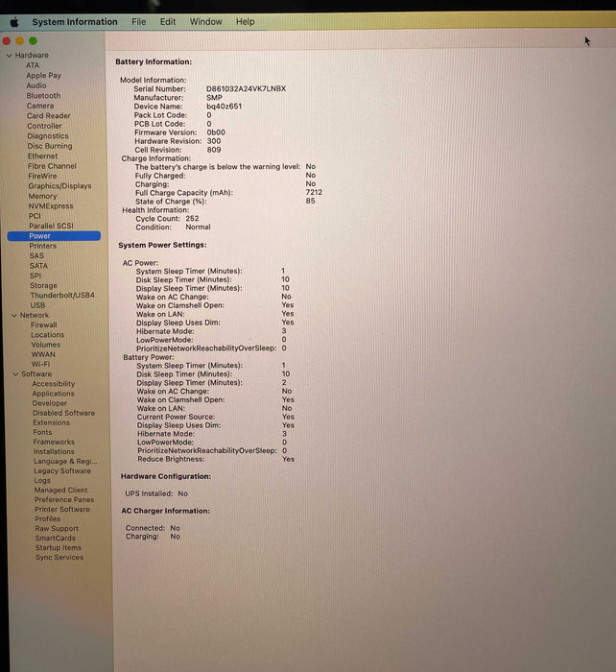The width and height of the screenshot is (616, 672).
Task: Select ATA in the sidebar
Action: [33, 65]
